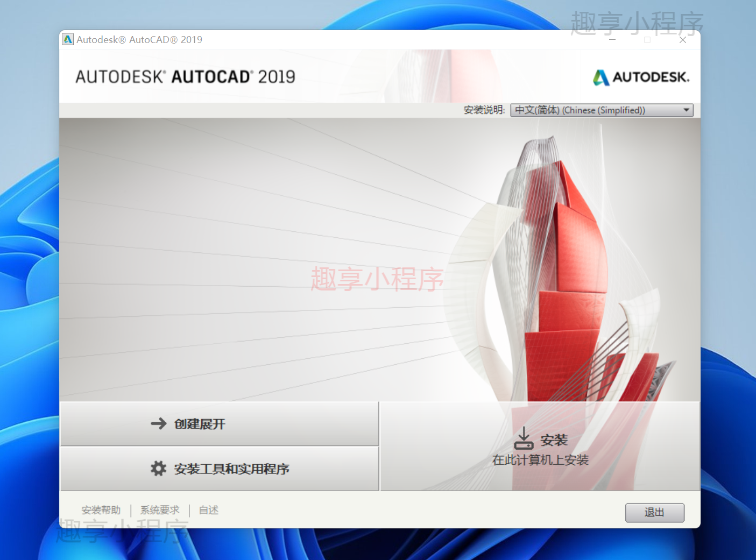The width and height of the screenshot is (756, 560).
Task: Click the title bar text Autodesk® AutoCAD® 2019
Action: pos(139,40)
